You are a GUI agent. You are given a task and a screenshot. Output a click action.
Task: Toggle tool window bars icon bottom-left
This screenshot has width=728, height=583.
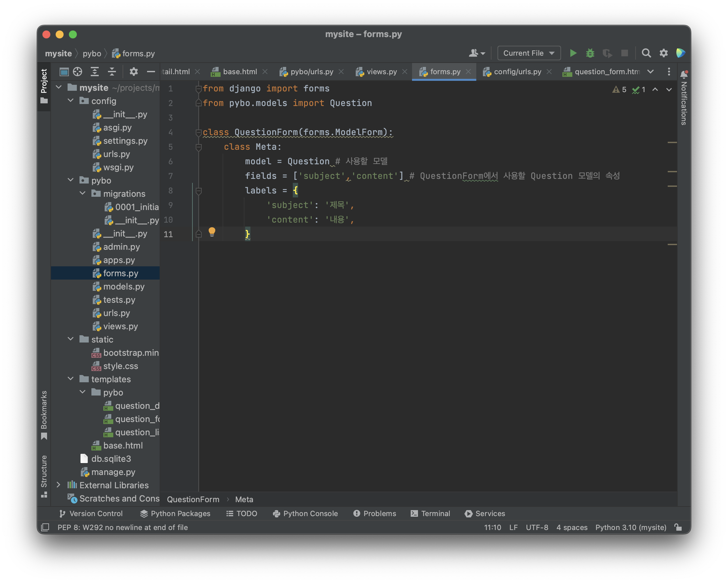(x=45, y=527)
